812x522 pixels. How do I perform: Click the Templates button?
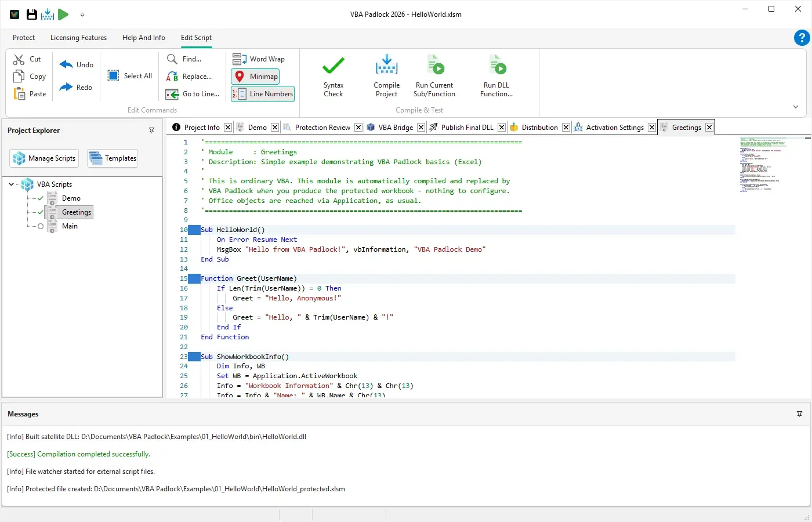113,158
